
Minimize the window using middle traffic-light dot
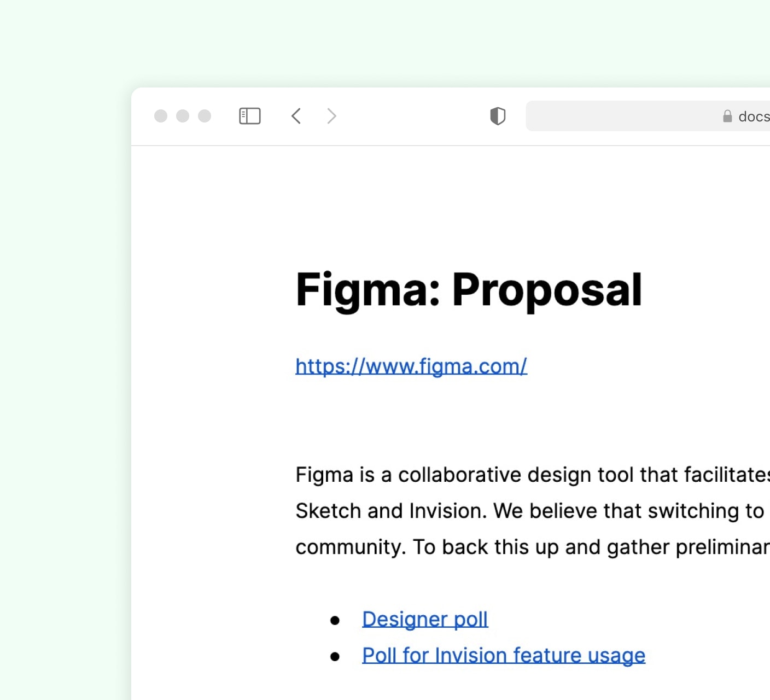coord(183,116)
